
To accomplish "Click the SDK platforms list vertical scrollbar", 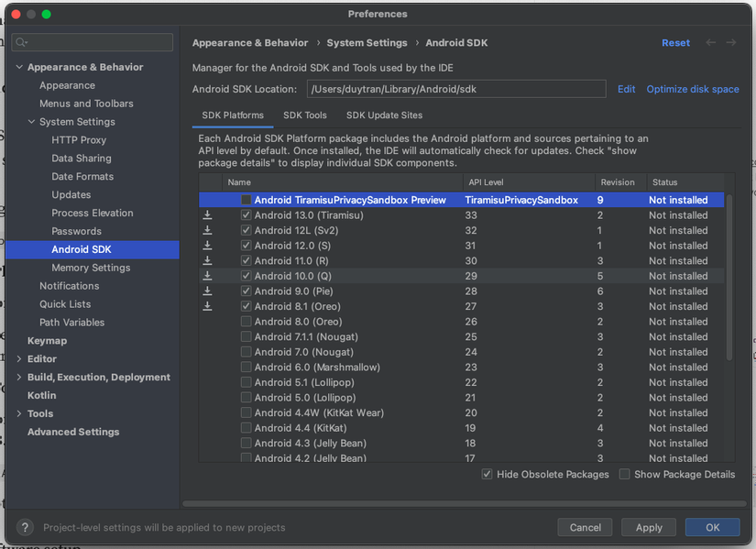I will pyautogui.click(x=729, y=275).
